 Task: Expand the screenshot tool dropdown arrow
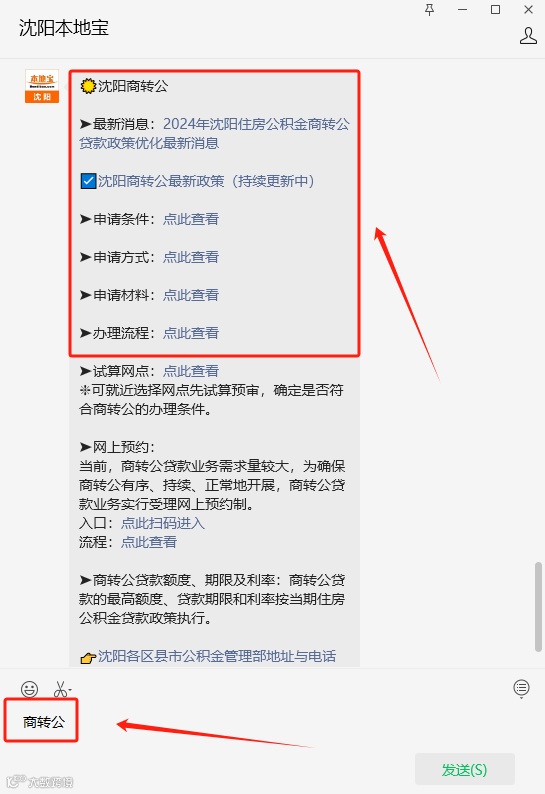[70, 690]
